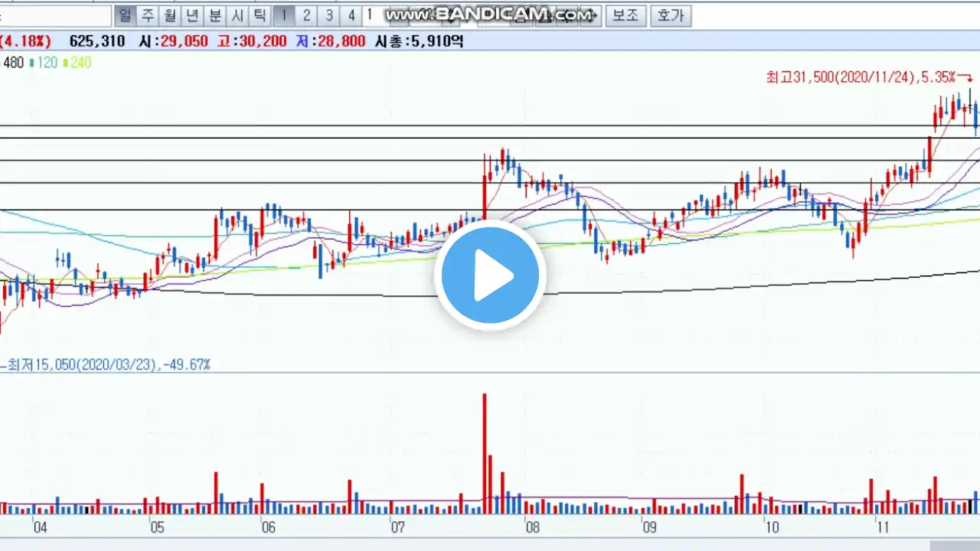The height and width of the screenshot is (551, 980).
Task: Click the 08 month axis label
Action: (x=532, y=527)
